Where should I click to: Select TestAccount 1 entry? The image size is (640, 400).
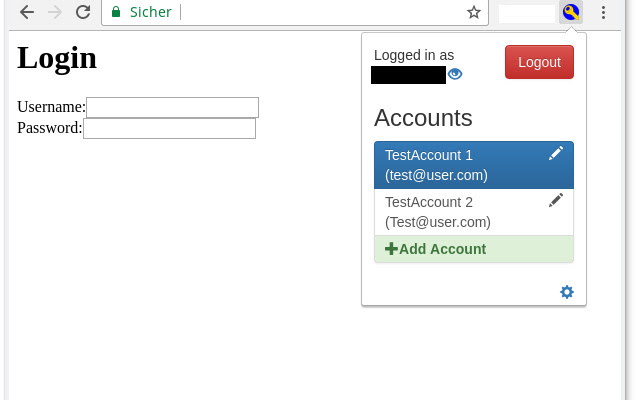(473, 165)
